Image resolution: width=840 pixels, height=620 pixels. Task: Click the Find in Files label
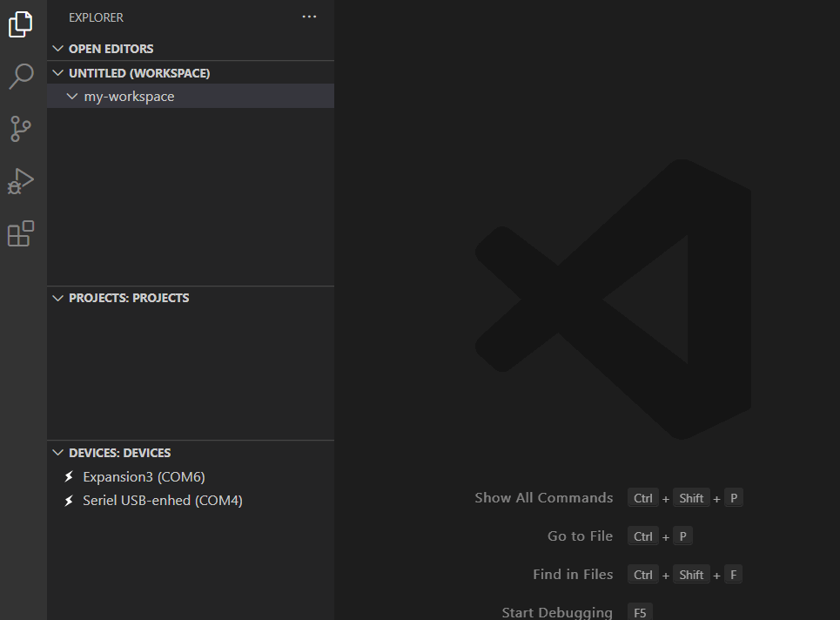point(573,575)
